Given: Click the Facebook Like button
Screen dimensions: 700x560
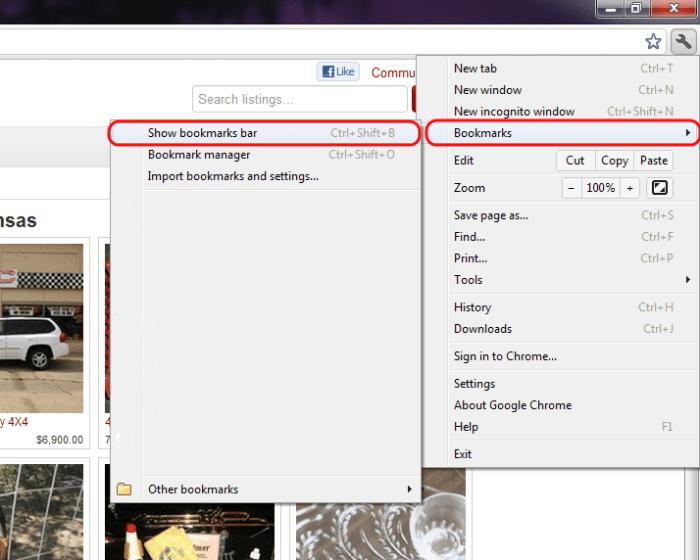Looking at the screenshot, I should point(338,72).
